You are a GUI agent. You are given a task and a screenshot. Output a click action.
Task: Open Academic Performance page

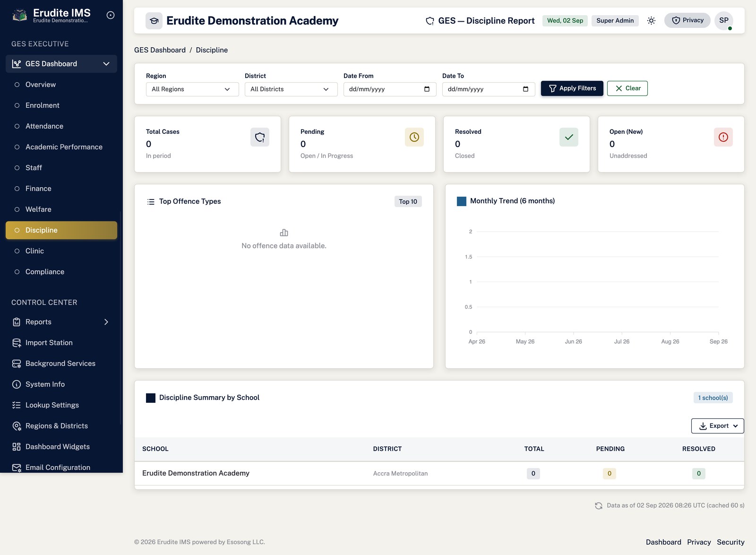click(x=61, y=147)
